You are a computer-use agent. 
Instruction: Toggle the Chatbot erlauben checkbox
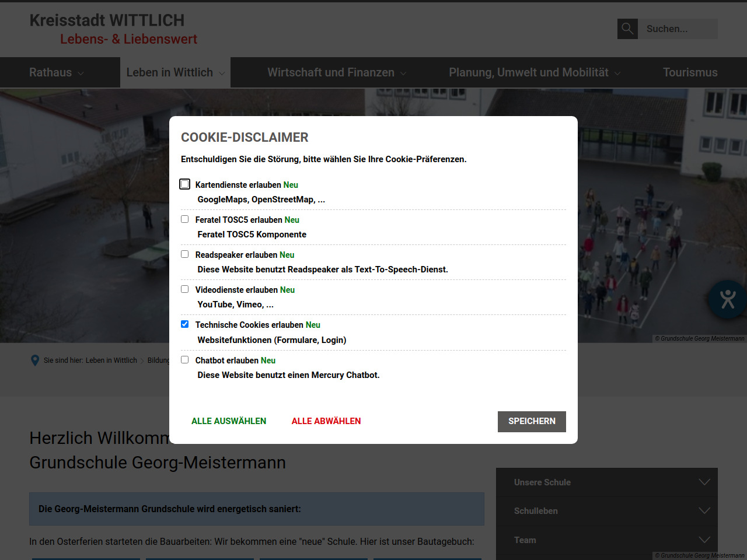tap(185, 360)
